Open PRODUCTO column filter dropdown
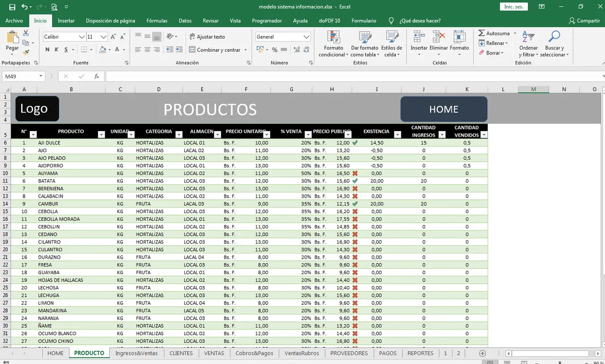This screenshot has width=605, height=364. point(101,135)
